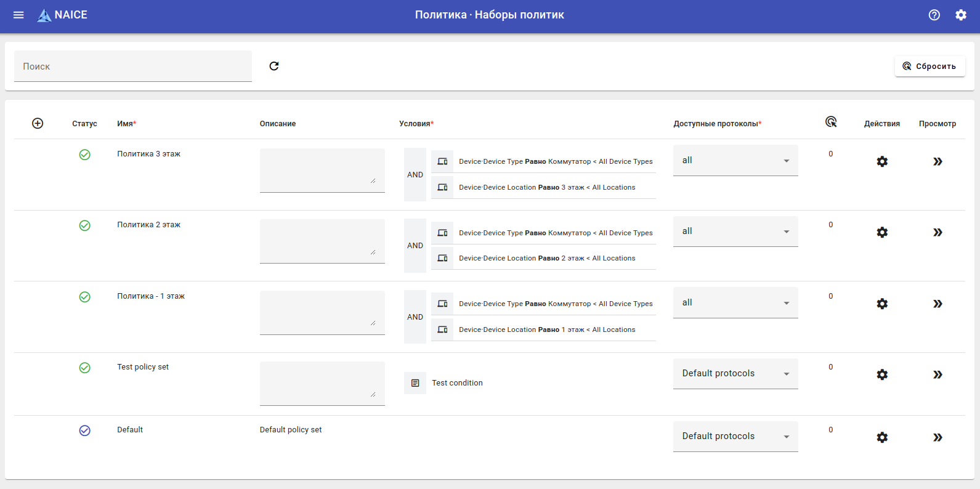Open global settings gear in header
The width and height of the screenshot is (980, 489).
coord(961,15)
